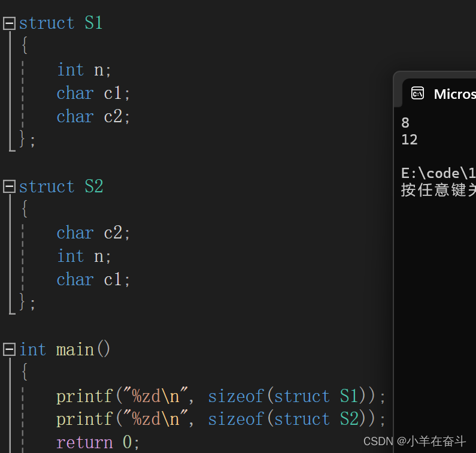Image resolution: width=476 pixels, height=453 pixels.
Task: Collapse the int main() function block
Action: [9, 350]
